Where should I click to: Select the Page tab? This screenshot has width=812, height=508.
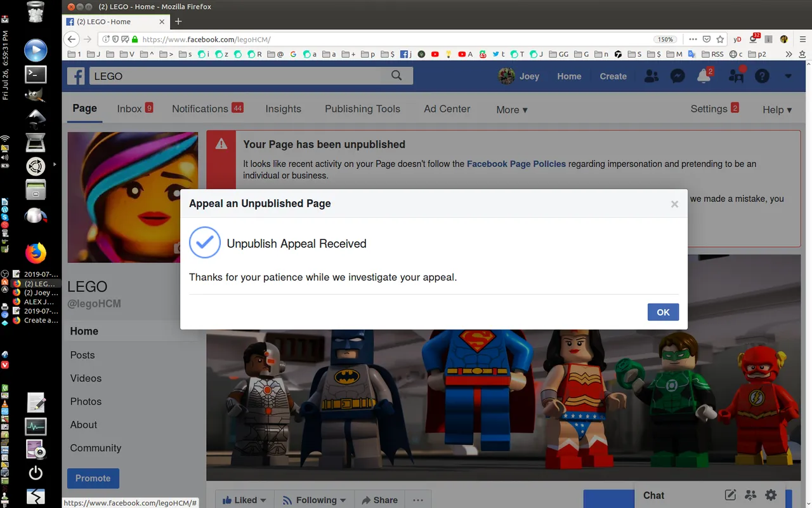pos(84,109)
